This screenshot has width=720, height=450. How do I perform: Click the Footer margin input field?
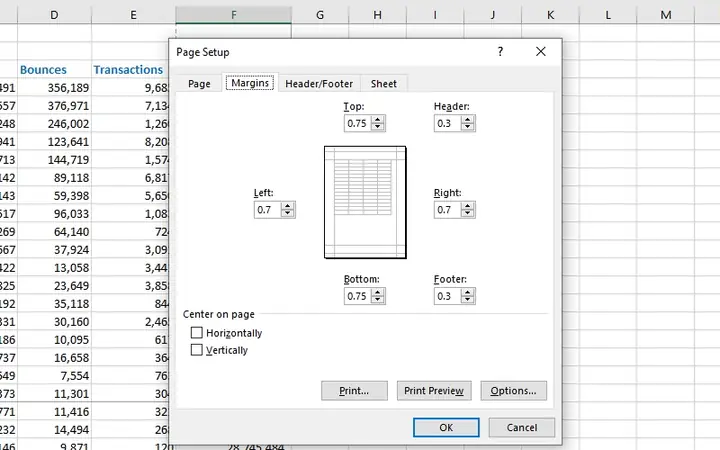447,296
